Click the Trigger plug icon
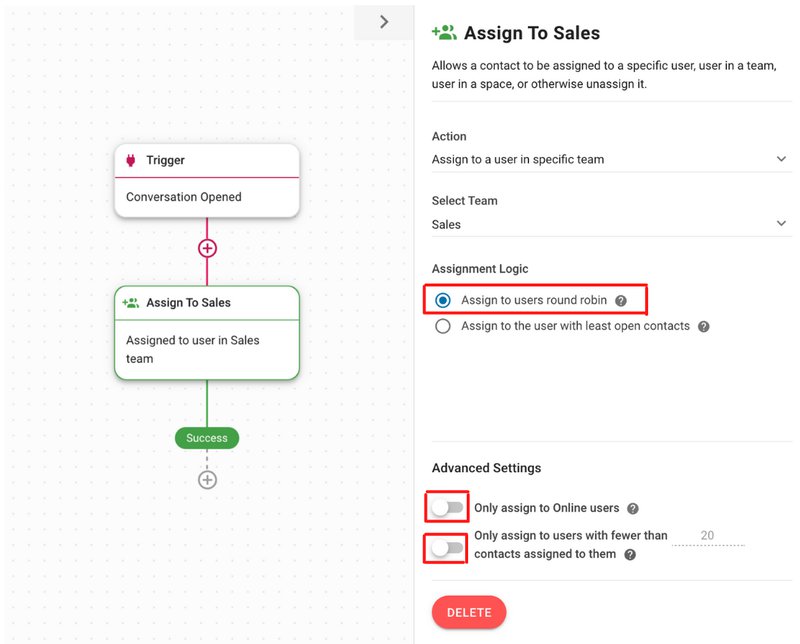 point(131,160)
